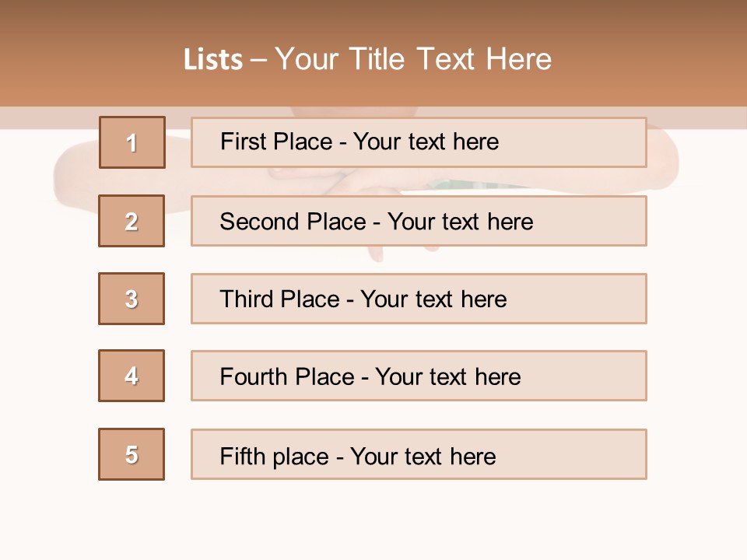Click the 'First Place - Your text here' bar

(419, 142)
